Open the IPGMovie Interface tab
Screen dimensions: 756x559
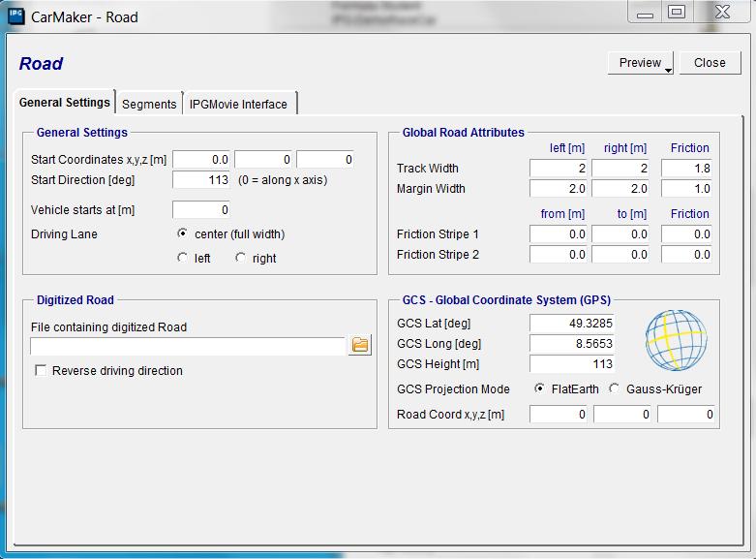pos(238,104)
